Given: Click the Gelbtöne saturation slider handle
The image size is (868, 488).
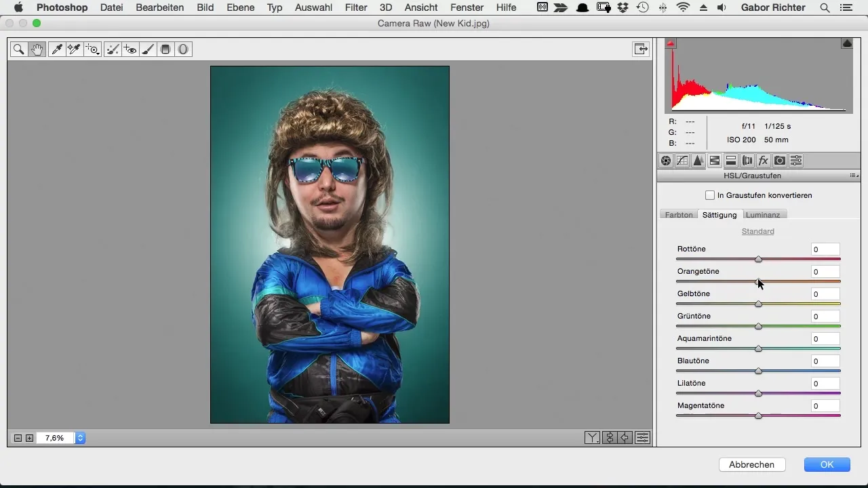Looking at the screenshot, I should point(759,304).
